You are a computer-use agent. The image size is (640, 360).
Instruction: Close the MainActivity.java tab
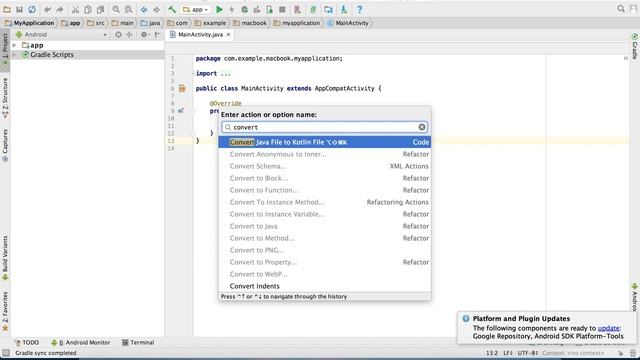click(229, 35)
